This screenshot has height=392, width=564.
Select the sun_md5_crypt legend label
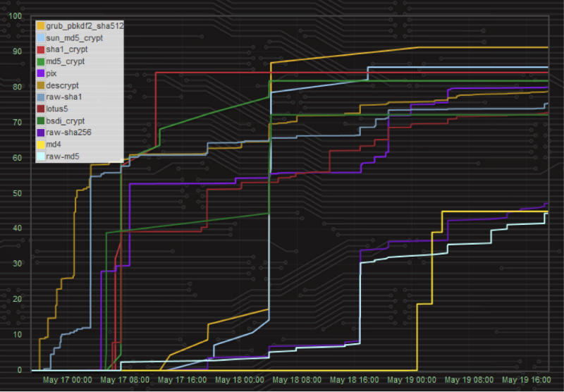point(75,38)
